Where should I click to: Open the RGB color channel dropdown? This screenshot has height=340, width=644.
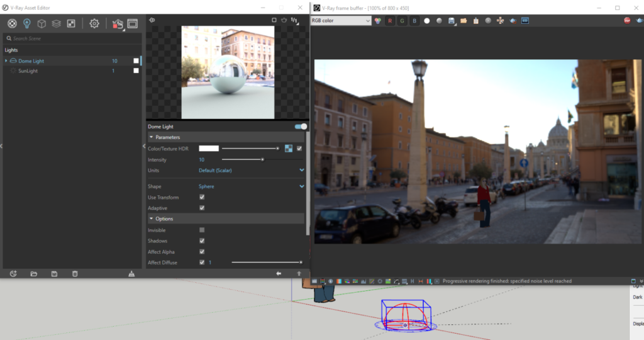[340, 21]
